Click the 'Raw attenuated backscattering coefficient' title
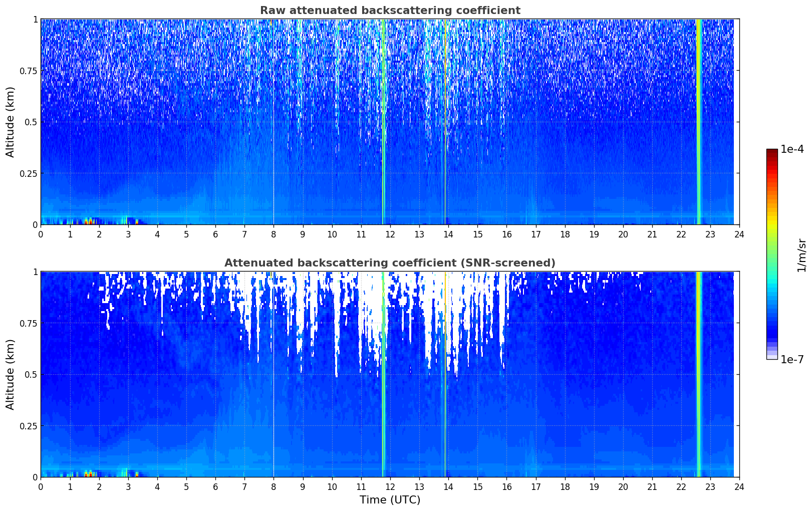This screenshot has height=511, width=812. (x=390, y=11)
